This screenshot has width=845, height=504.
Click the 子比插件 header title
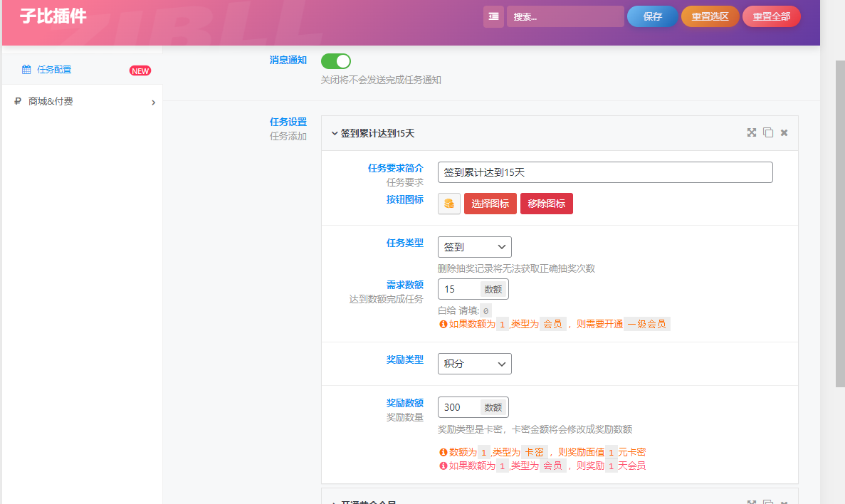(x=53, y=16)
